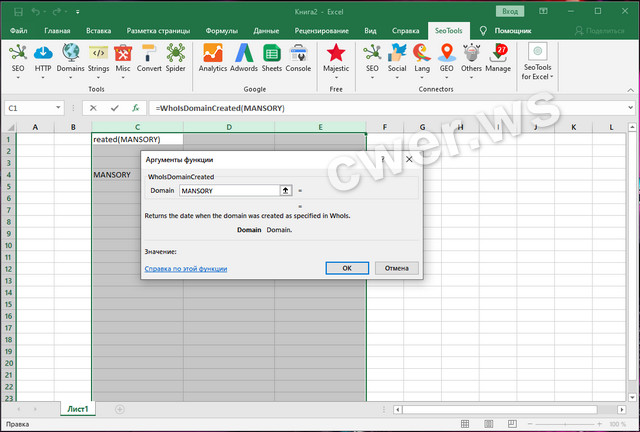Screen dimensions: 640x432
Task: Click the dialog help question mark
Action: click(x=382, y=159)
